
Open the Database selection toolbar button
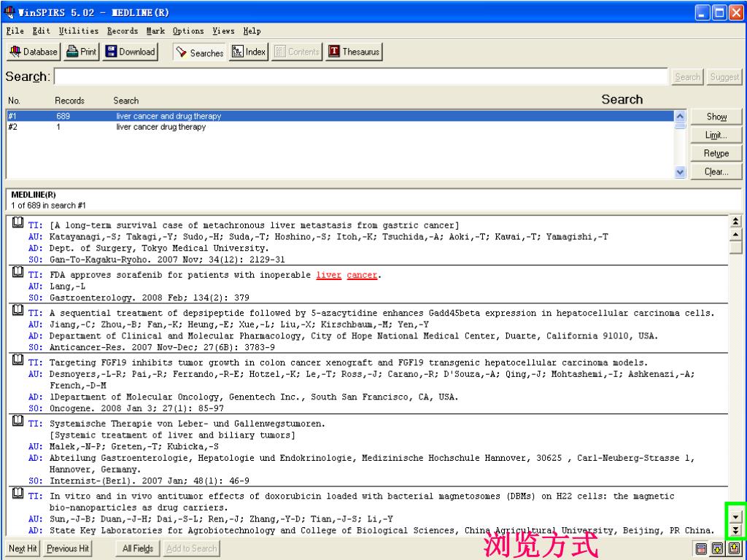click(34, 52)
